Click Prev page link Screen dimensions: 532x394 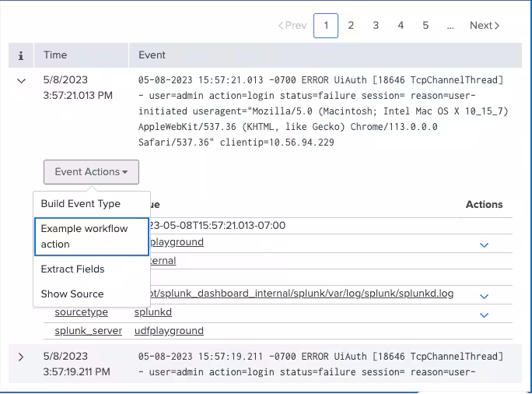point(292,25)
